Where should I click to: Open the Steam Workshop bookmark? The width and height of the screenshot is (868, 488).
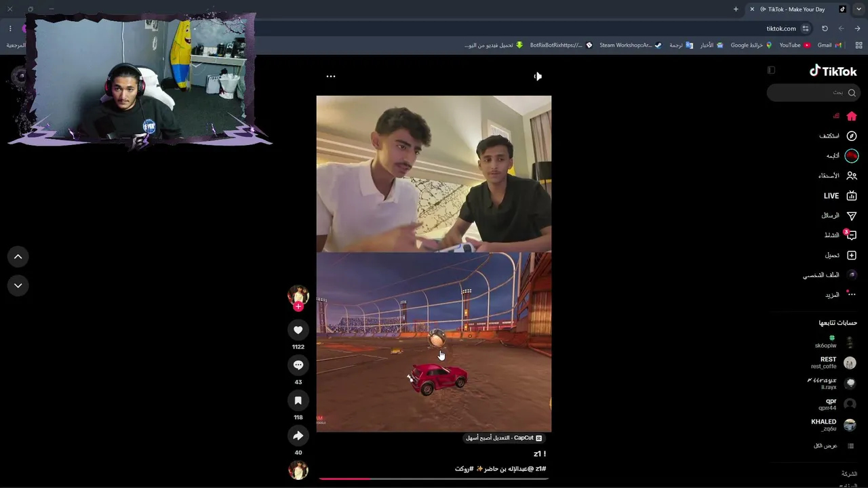[x=631, y=45]
